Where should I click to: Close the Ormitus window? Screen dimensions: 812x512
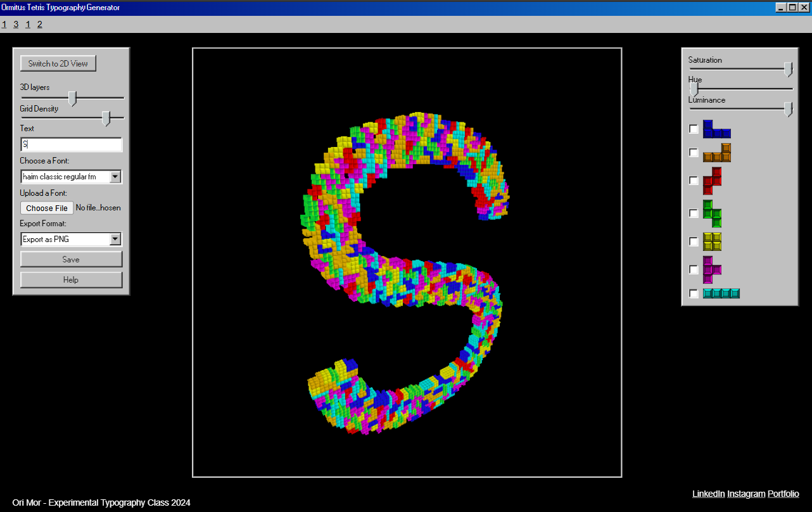tap(804, 8)
